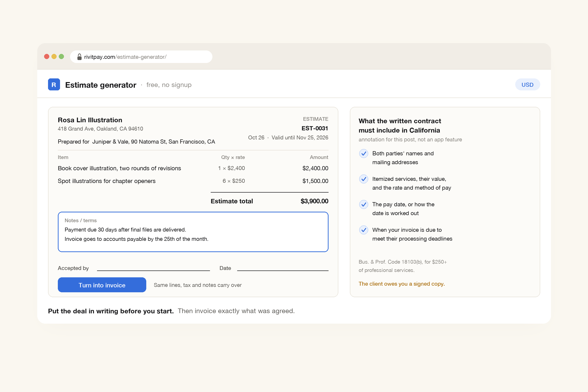Image resolution: width=588 pixels, height=392 pixels.
Task: Click the green maximize dot
Action: pos(61,57)
